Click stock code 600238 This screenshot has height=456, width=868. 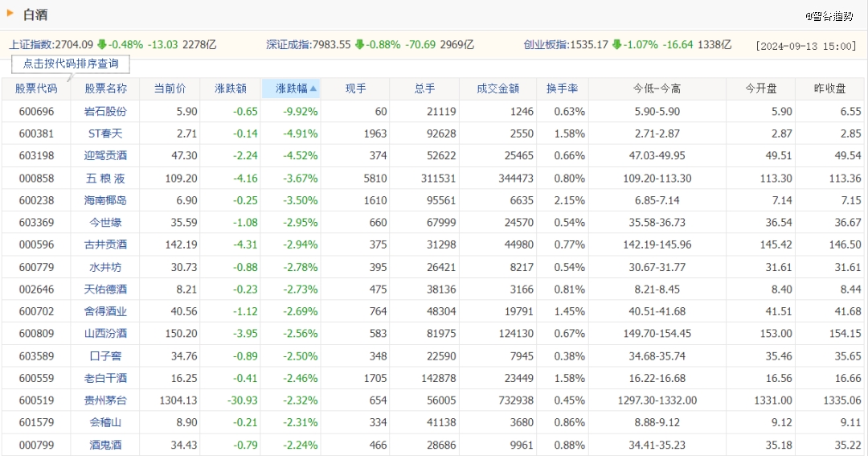tap(36, 200)
